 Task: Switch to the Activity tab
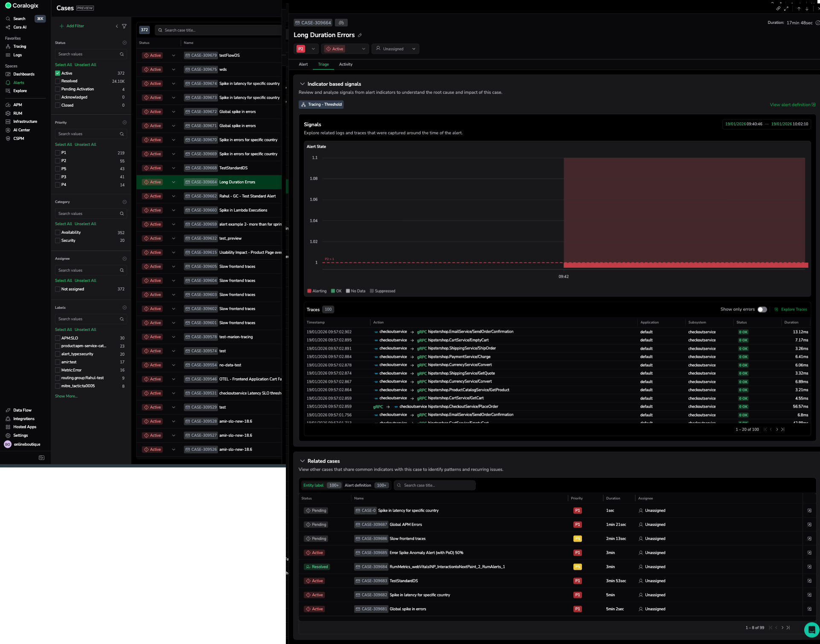pos(346,64)
